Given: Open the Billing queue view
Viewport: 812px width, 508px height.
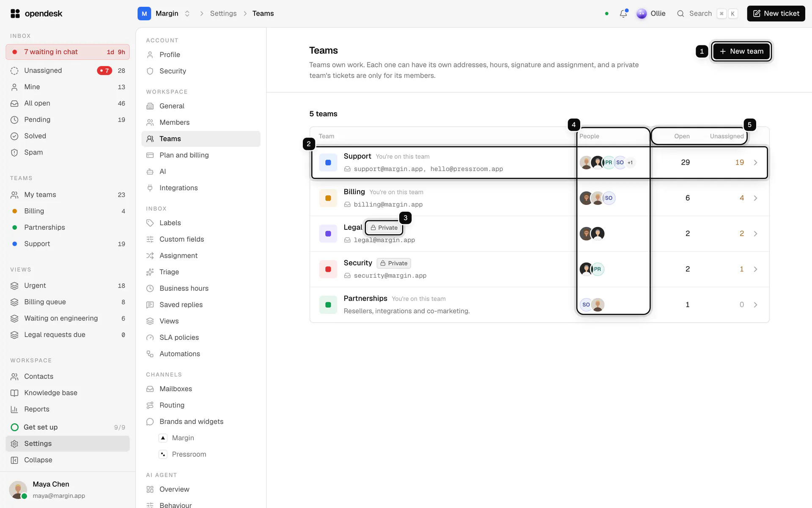Looking at the screenshot, I should pos(68,302).
